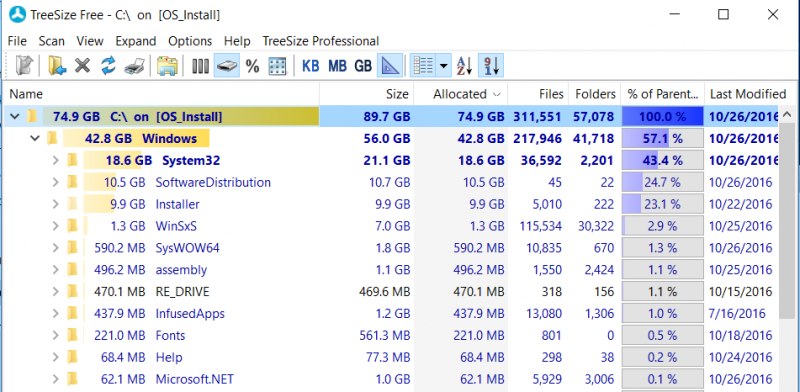Open the folder in Explorer icon
Screen dimensions: 800x392
[x=167, y=66]
